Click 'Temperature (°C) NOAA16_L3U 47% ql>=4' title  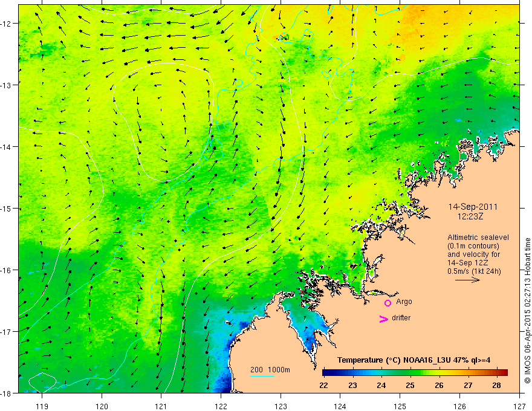point(414,360)
